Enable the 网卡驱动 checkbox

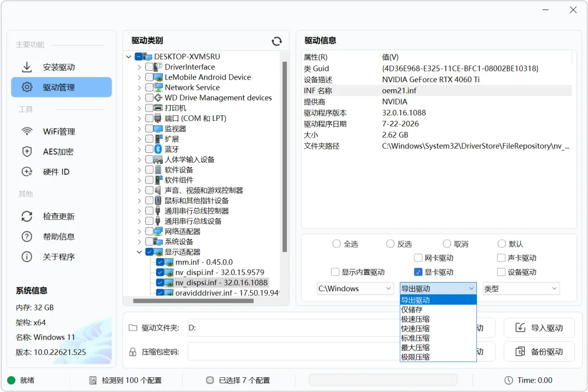click(x=418, y=258)
